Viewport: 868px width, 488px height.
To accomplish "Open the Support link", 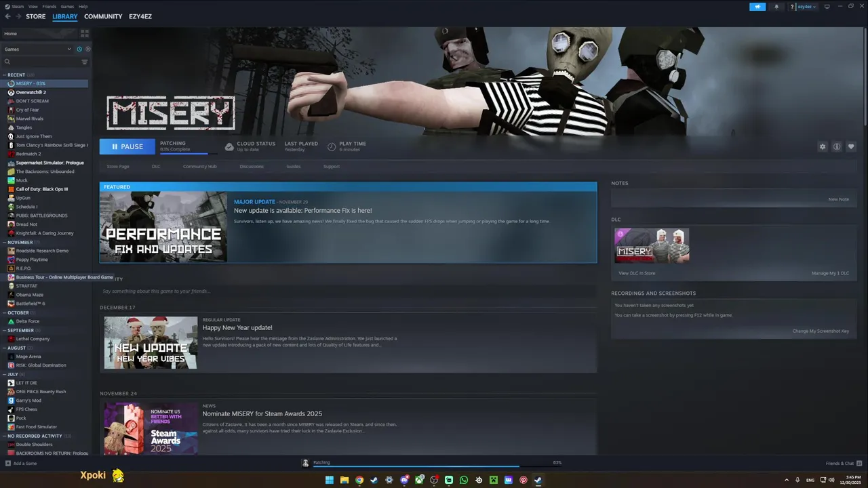I will click(x=332, y=166).
